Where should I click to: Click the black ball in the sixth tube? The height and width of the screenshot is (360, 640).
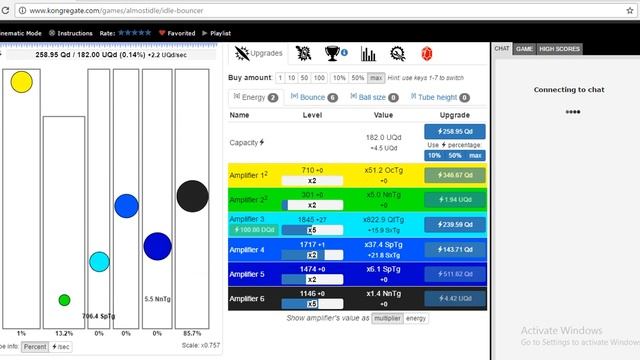[193, 196]
